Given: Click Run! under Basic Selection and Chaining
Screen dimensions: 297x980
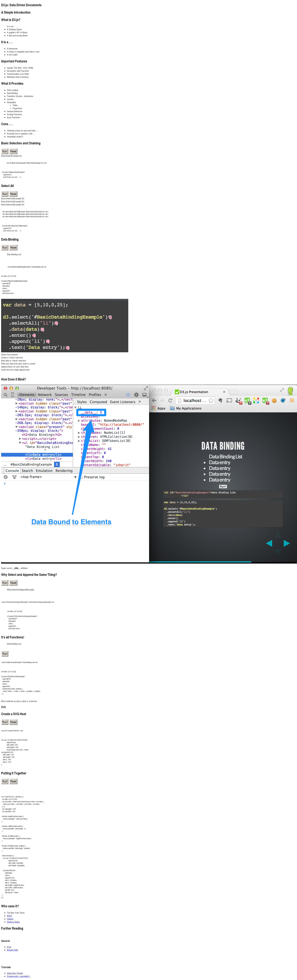Looking at the screenshot, I should tap(5, 151).
